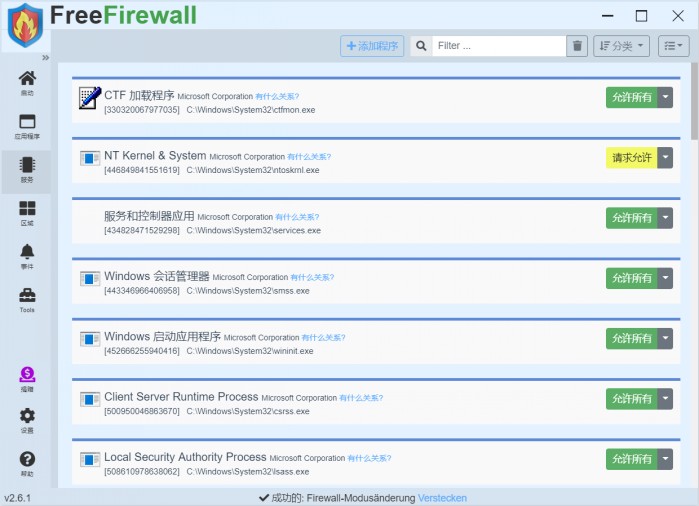Image resolution: width=699 pixels, height=506 pixels.
Task: Select the Windows 启动应用程序 entry title
Action: (162, 337)
